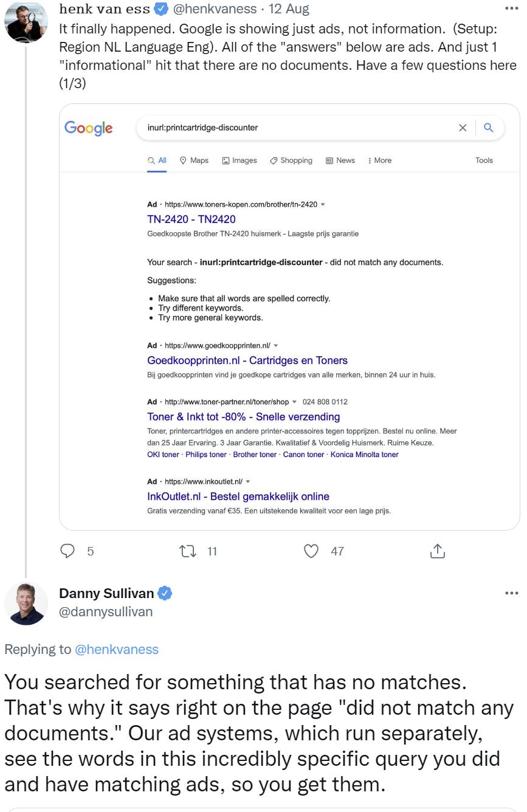
Task: Open the dropdown next to the goedkoopprinten.nl ad
Action: click(275, 345)
